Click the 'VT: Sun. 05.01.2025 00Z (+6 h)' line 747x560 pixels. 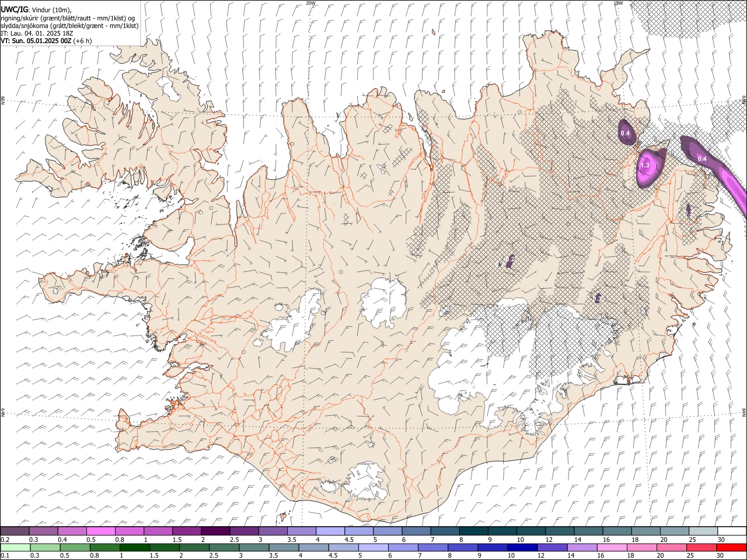[46, 41]
